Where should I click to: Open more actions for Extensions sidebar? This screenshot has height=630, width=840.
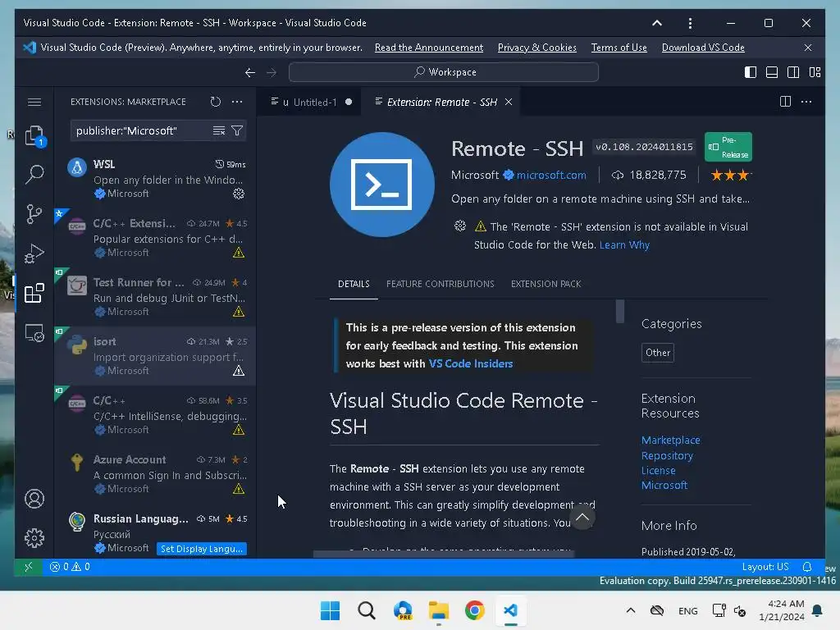(237, 102)
